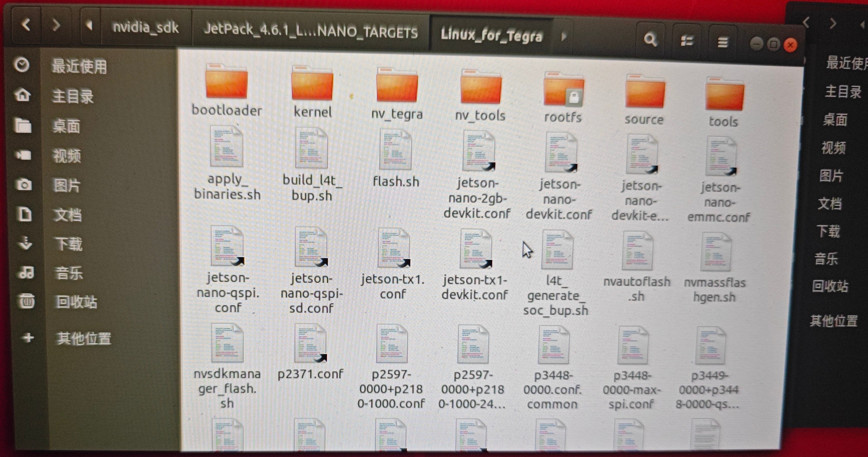Go forward with right arrow
Image resolution: width=868 pixels, height=457 pixels.
(56, 25)
